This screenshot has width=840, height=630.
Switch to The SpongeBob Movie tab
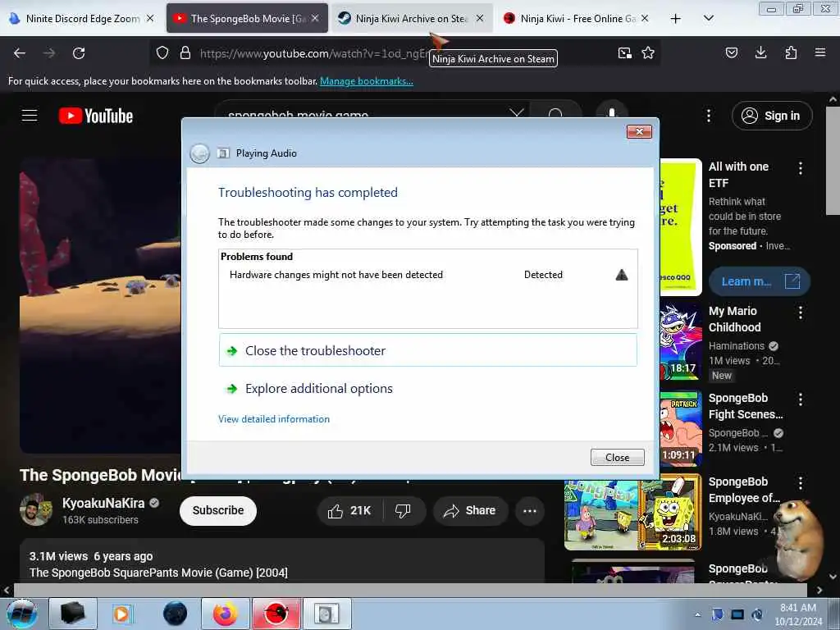pos(246,19)
